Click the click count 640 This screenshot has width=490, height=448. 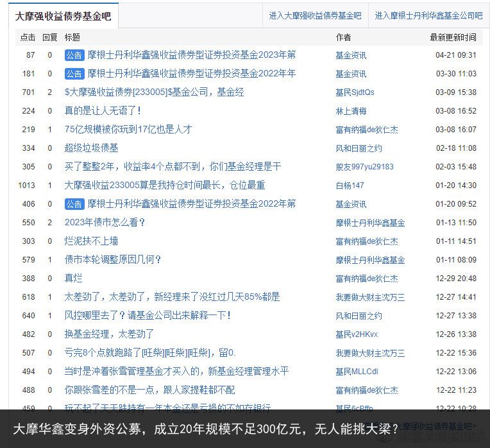pyautogui.click(x=28, y=315)
